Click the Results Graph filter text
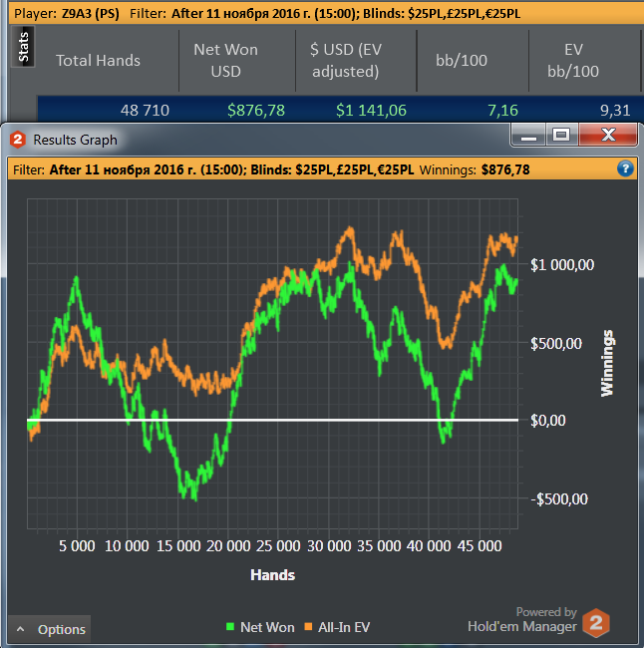 pyautogui.click(x=213, y=169)
